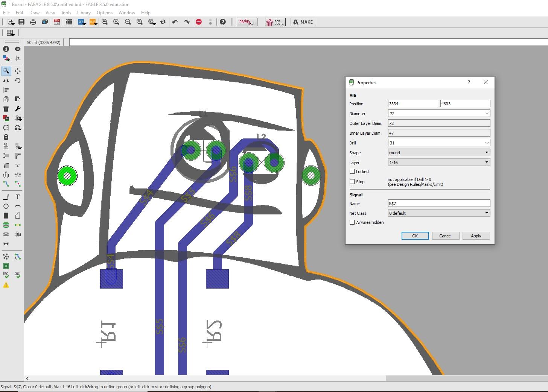Toggle the Stop checkbox

point(352,182)
